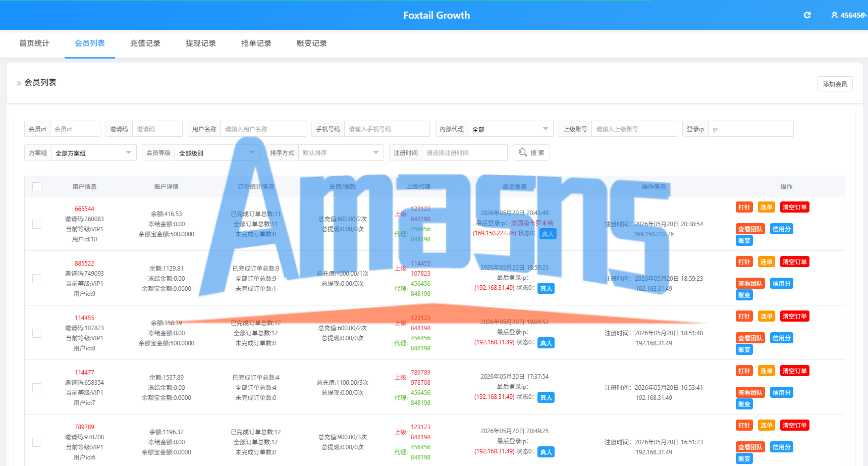Open the 注册时间 date picker
The image size is (868, 466).
[464, 152]
